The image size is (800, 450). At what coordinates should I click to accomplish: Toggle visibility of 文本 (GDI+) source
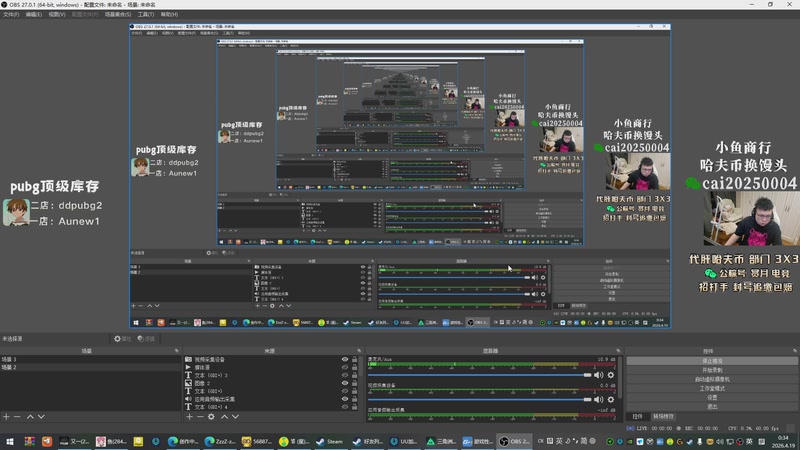(x=345, y=391)
